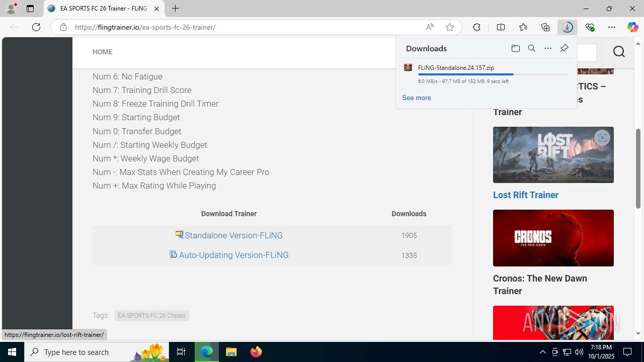This screenshot has width=644, height=362.
Task: Click the Download Trainer column header
Action: [x=229, y=214]
